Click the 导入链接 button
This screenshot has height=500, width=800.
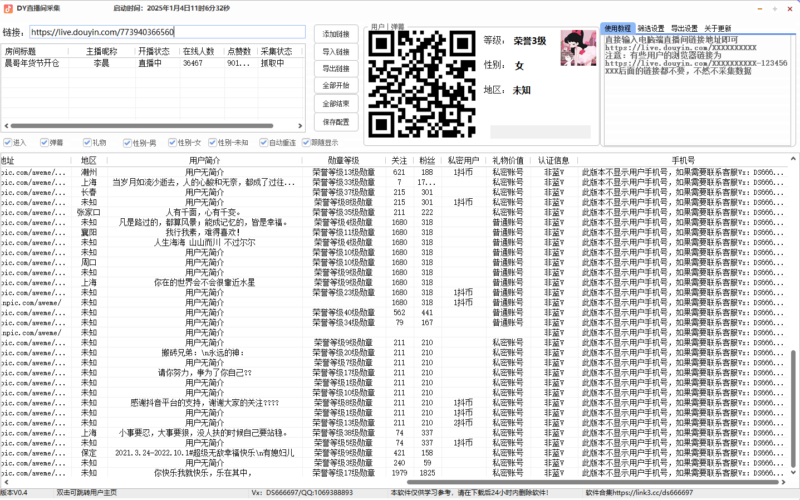pos(336,52)
